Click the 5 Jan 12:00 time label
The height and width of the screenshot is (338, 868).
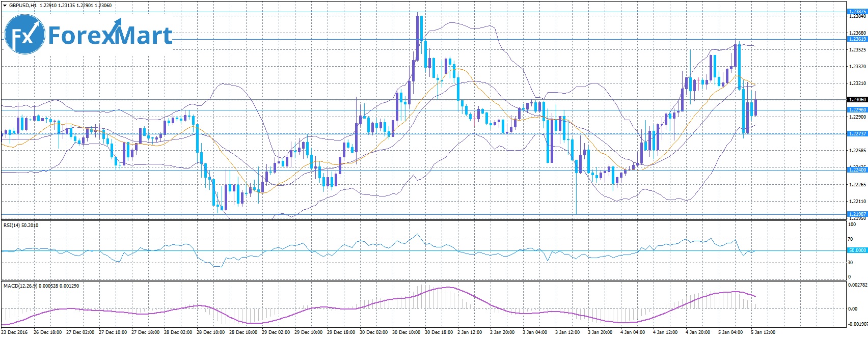click(x=764, y=332)
